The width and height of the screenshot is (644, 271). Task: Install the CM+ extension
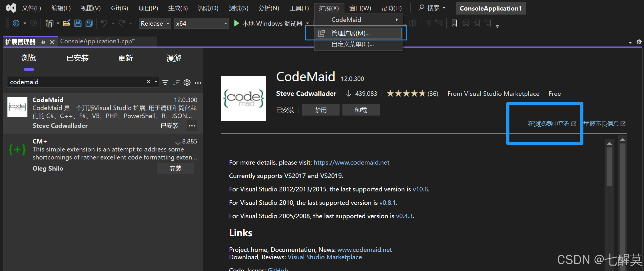point(175,168)
